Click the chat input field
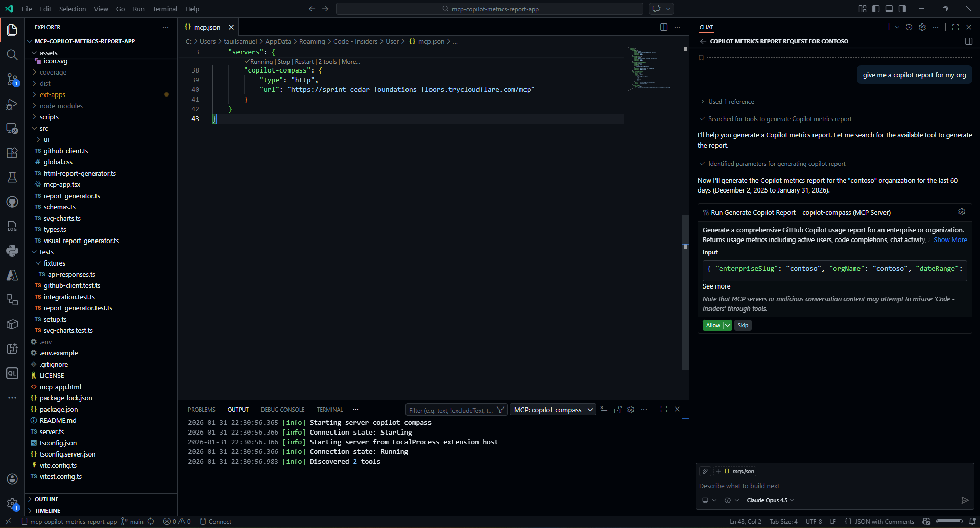This screenshot has width=980, height=528. (x=834, y=486)
